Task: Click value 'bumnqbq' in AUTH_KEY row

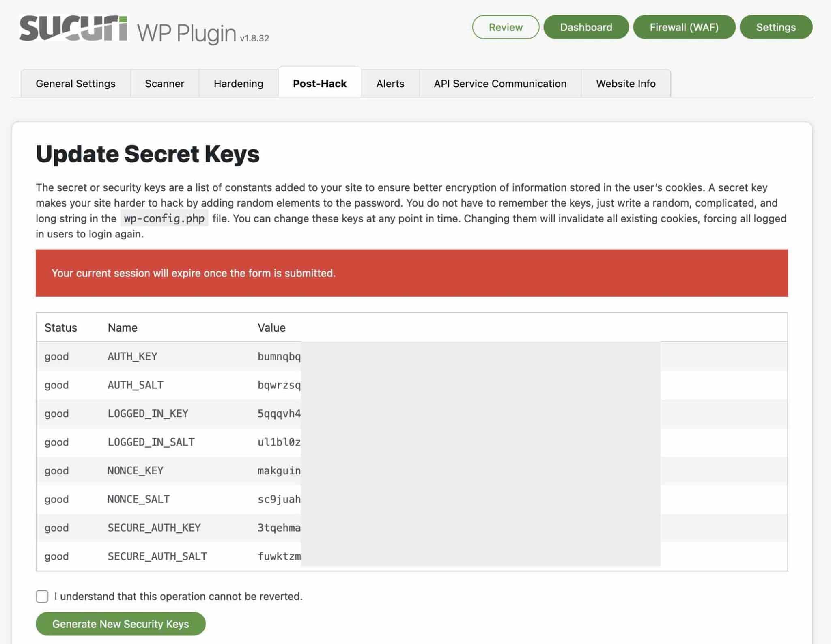Action: click(279, 356)
